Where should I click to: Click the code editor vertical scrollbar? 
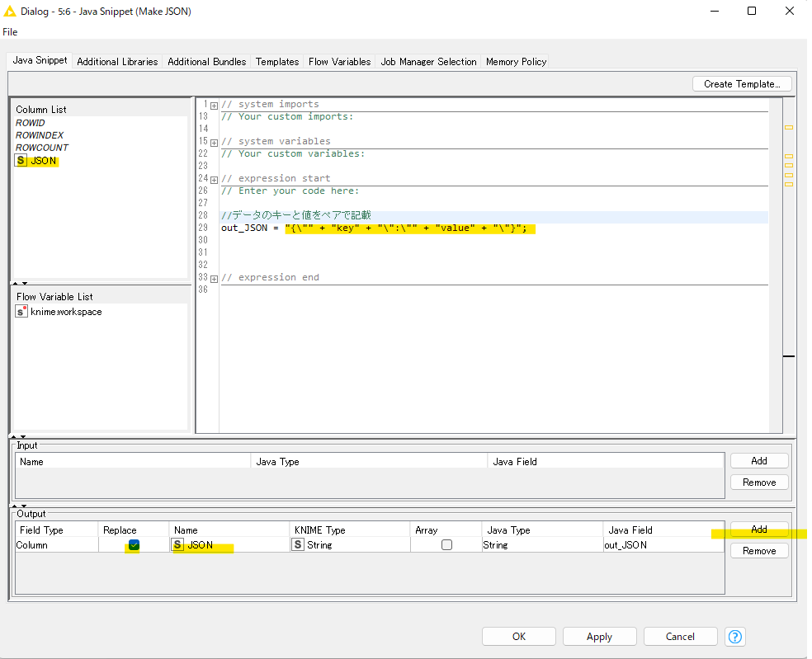click(776, 247)
